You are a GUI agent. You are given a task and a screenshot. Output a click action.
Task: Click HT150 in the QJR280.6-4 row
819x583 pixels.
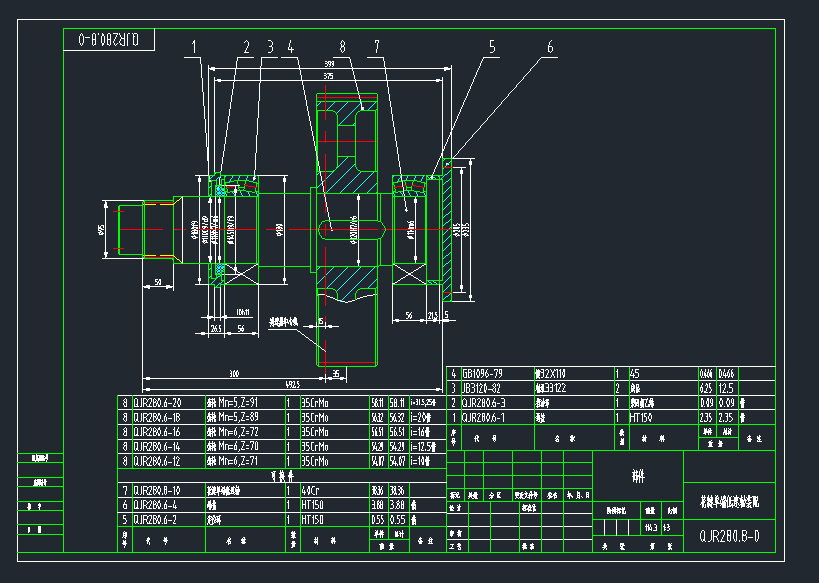pos(312,505)
